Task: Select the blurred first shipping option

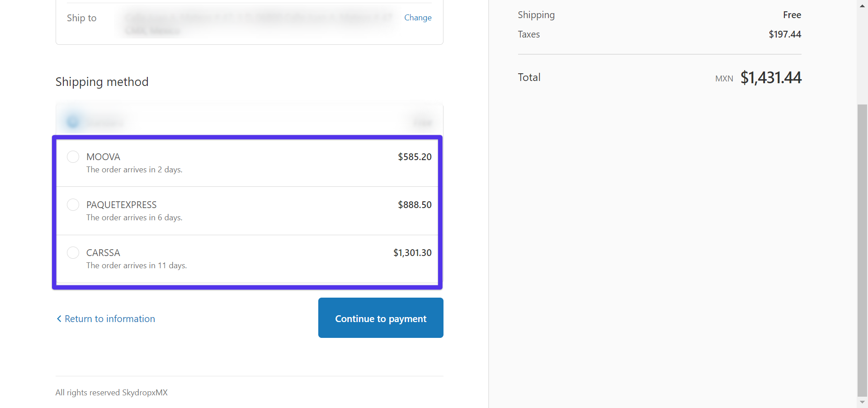Action: pos(73,122)
